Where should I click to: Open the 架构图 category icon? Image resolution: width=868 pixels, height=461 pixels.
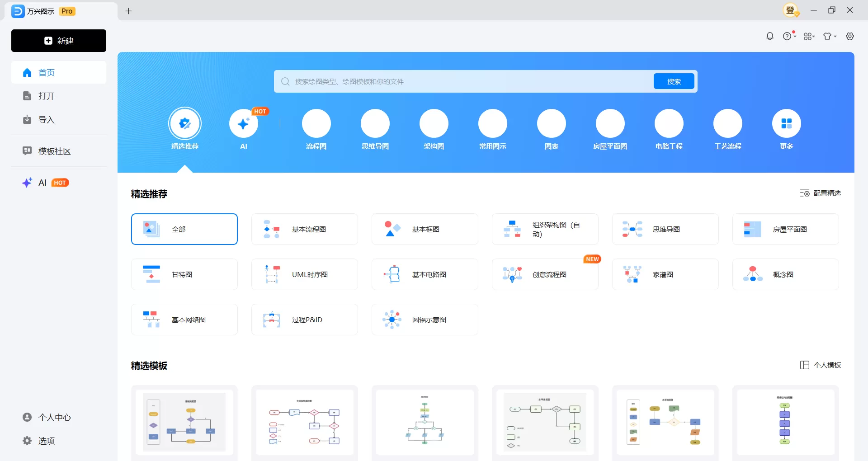coord(434,123)
